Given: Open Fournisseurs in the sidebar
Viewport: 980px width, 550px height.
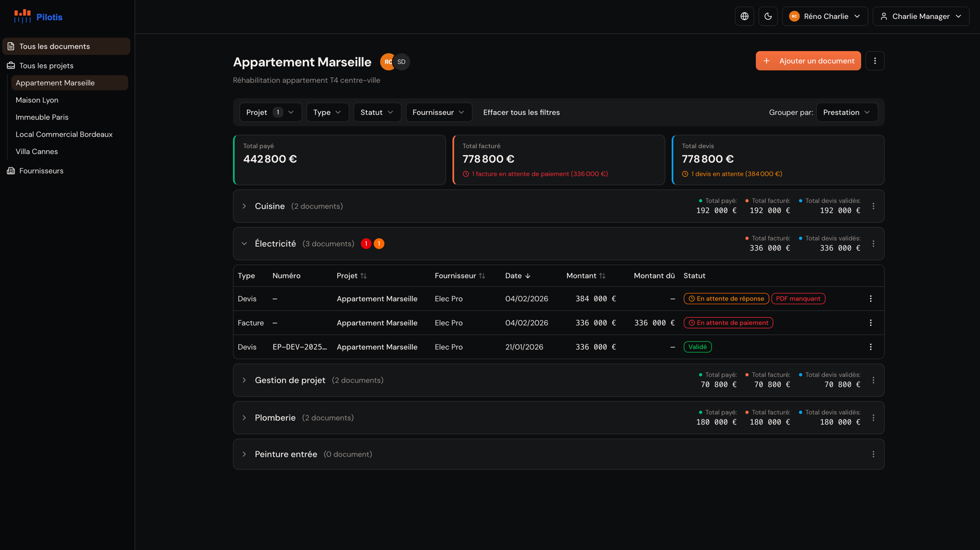Looking at the screenshot, I should coord(41,171).
